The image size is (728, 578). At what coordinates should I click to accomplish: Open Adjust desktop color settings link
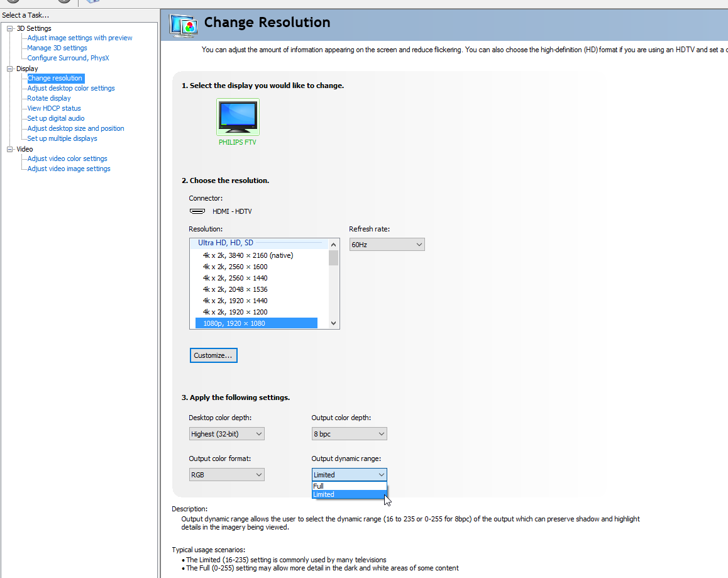[71, 88]
